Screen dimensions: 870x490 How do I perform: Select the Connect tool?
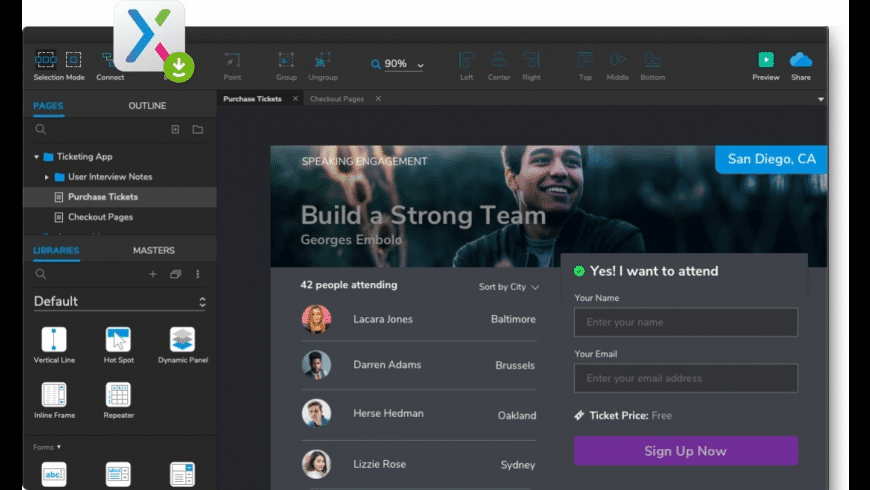[x=110, y=66]
